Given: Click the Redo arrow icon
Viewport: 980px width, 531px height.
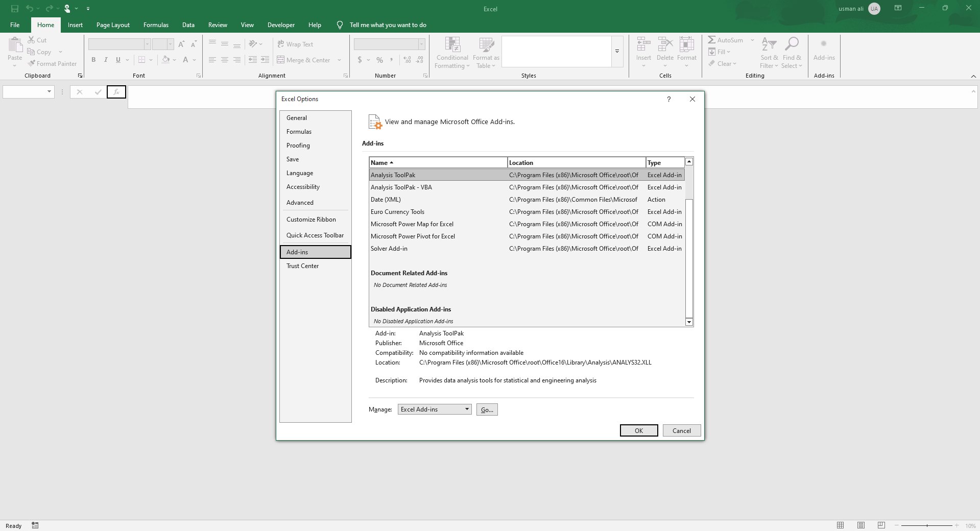Looking at the screenshot, I should (x=49, y=9).
